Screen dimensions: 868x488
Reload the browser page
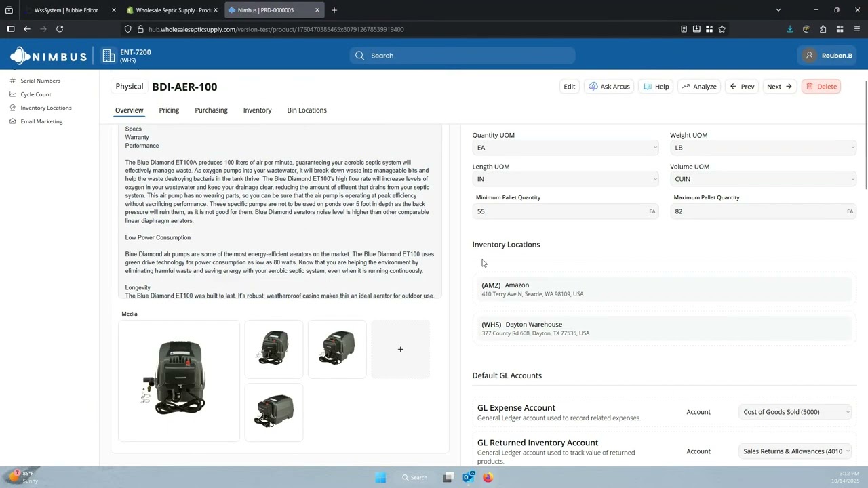[60, 29]
